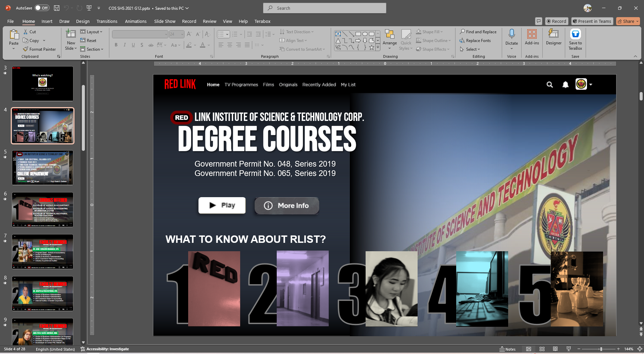Toggle the AutoSave switch

click(42, 8)
